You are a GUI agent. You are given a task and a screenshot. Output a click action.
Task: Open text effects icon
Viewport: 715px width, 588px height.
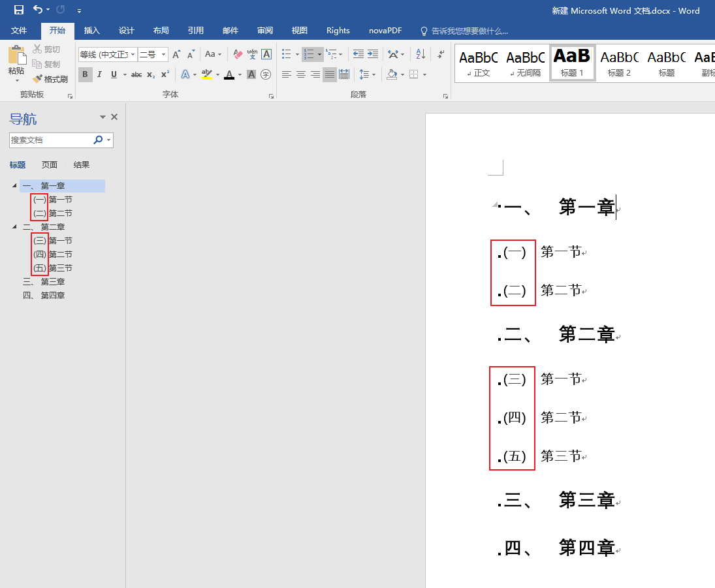click(x=185, y=74)
